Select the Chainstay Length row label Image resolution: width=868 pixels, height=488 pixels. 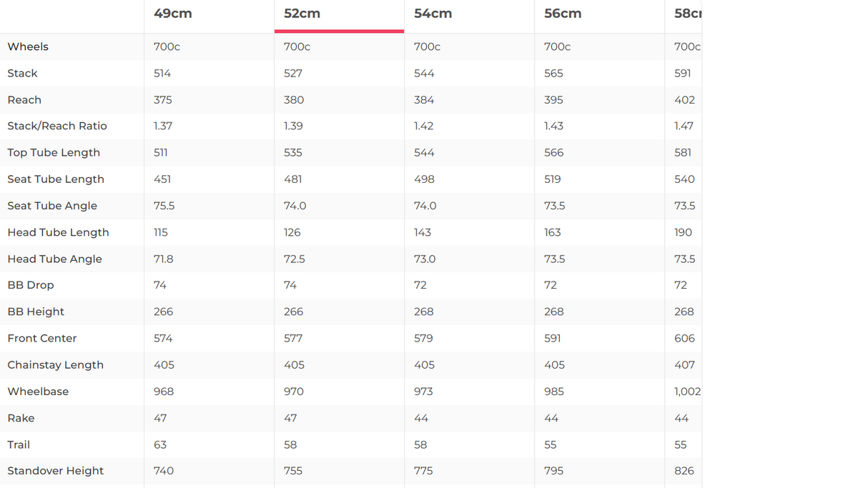tap(55, 364)
